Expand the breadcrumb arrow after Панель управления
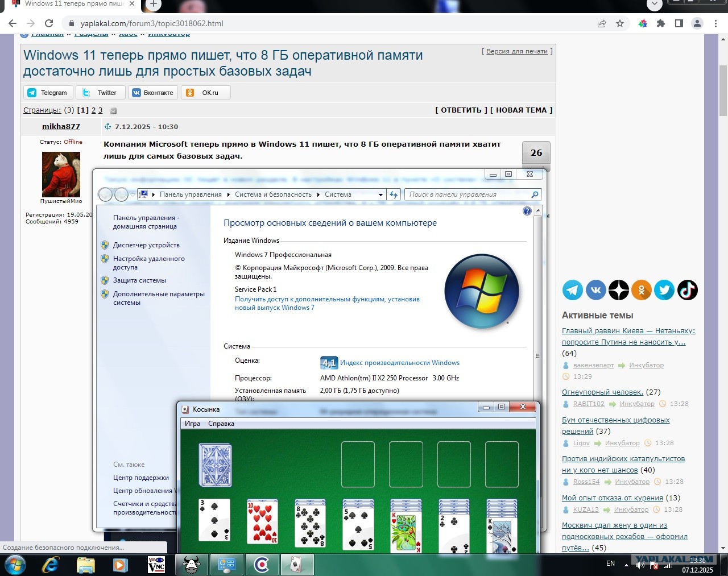The image size is (728, 576). 229,194
